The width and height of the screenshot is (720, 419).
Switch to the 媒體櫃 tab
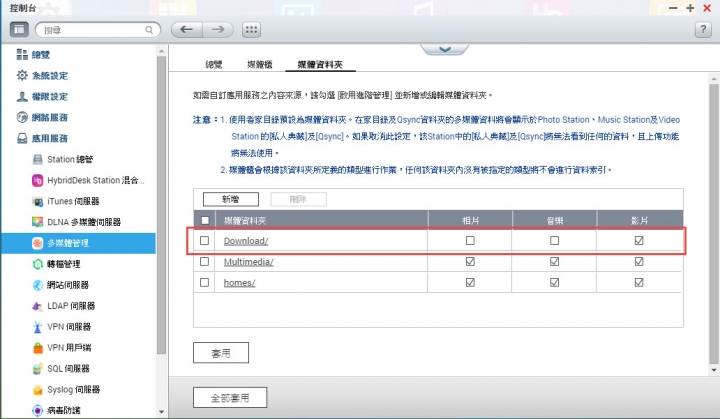pyautogui.click(x=259, y=64)
